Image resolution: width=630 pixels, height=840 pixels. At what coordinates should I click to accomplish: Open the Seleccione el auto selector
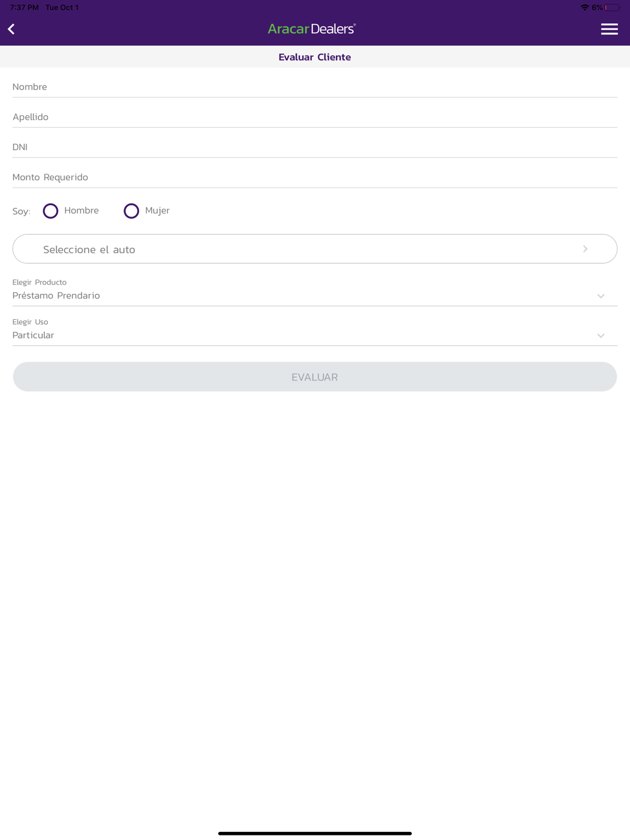pyautogui.click(x=314, y=249)
